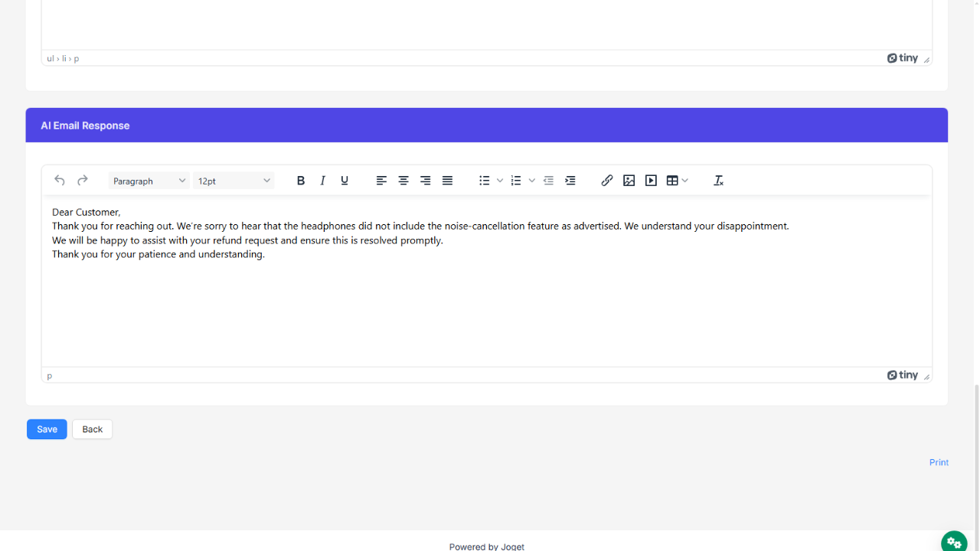Viewport: 980px width, 551px height.
Task: Expand the table insert menu
Action: point(684,181)
